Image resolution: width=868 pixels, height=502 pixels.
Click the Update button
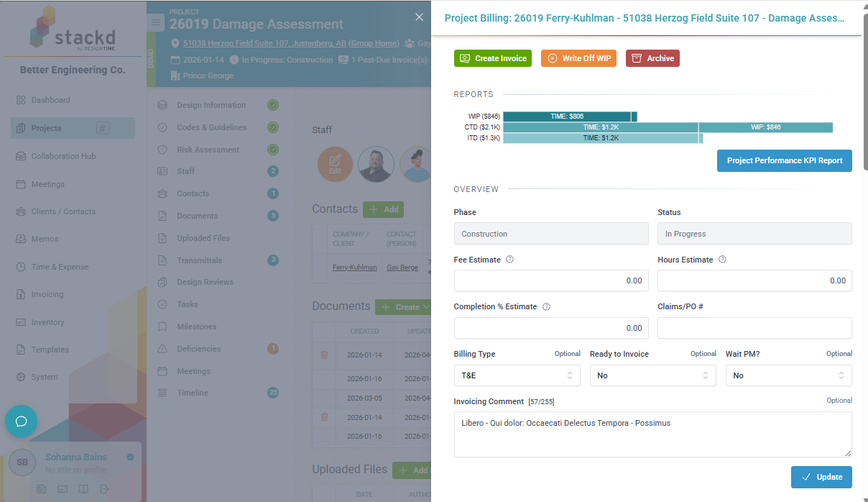(821, 477)
